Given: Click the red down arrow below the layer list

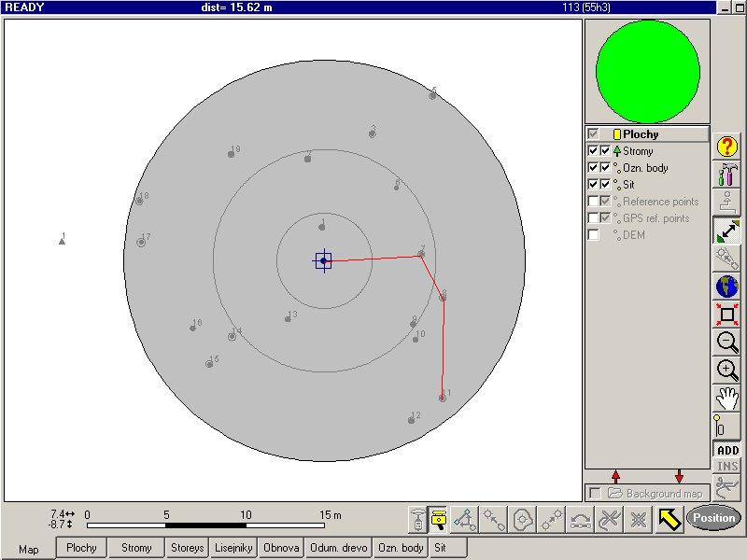Looking at the screenshot, I should coord(679,477).
